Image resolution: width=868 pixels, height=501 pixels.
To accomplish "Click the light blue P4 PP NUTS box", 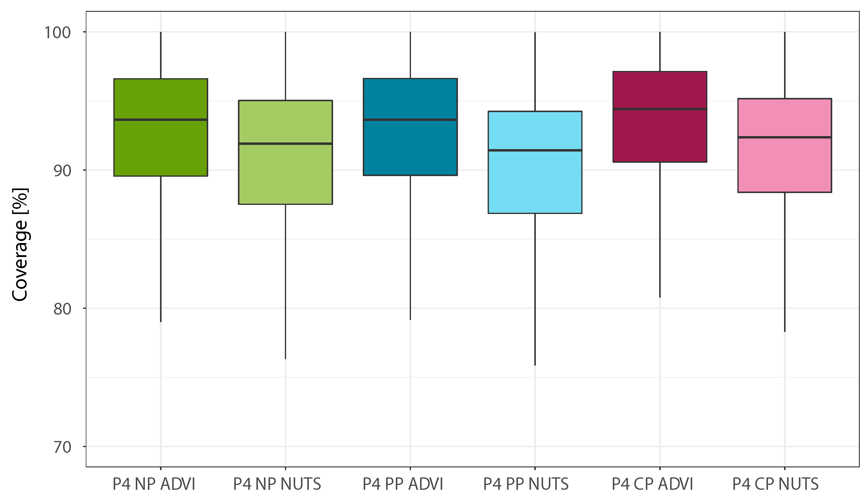I will click(x=535, y=182).
